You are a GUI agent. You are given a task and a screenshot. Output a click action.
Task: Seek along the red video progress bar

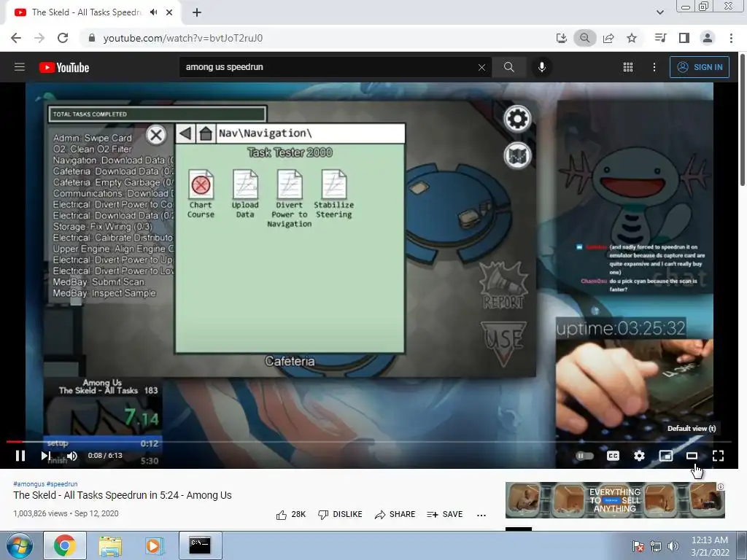pos(368,442)
